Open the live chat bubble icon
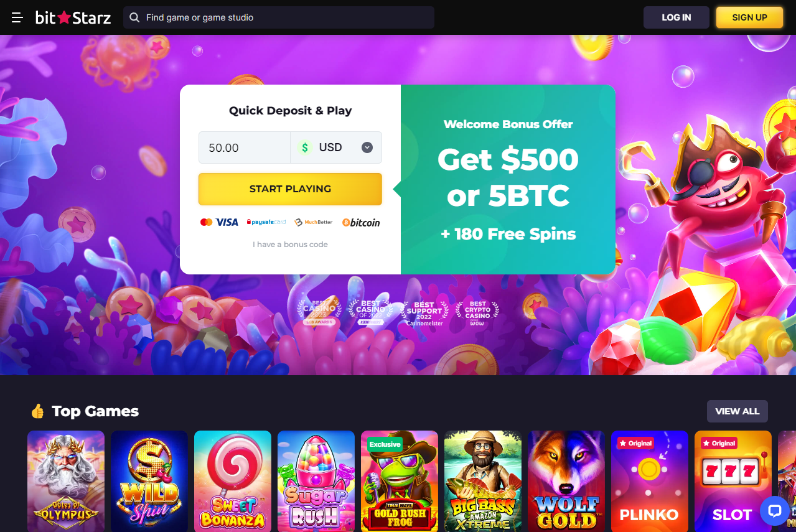 pos(774,511)
